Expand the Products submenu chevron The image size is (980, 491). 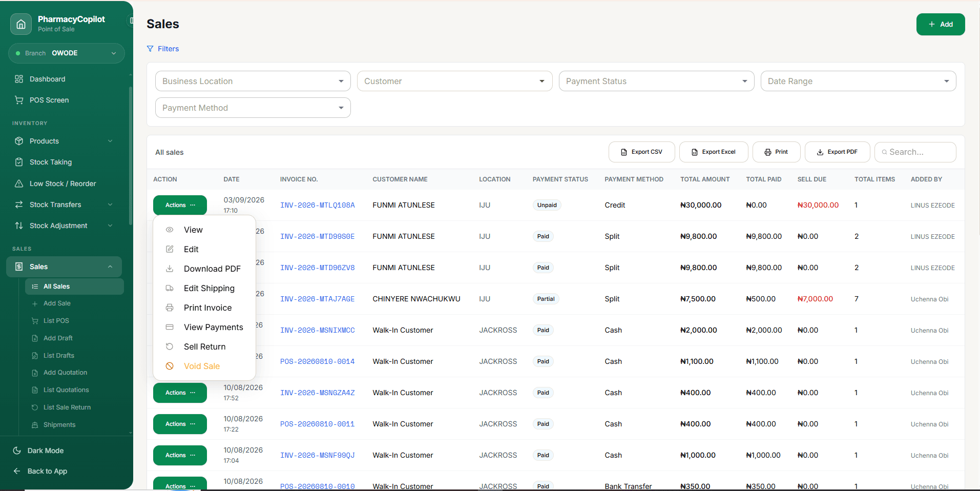110,141
